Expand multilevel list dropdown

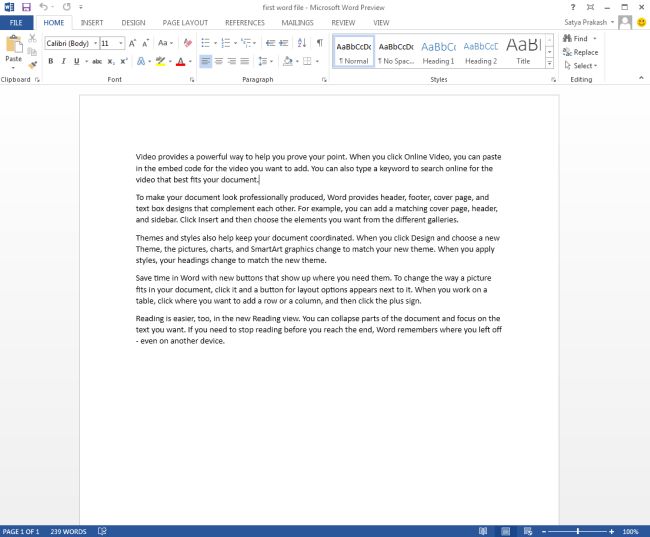pos(255,43)
